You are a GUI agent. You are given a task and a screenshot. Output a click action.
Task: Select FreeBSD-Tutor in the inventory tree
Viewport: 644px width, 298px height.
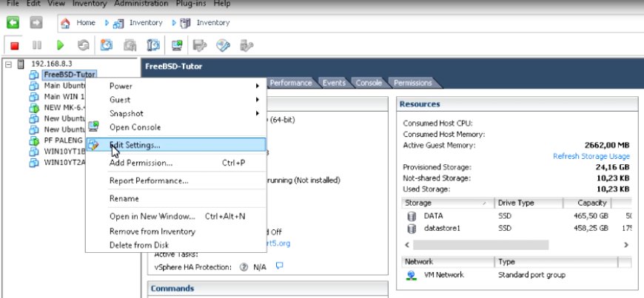click(x=70, y=75)
